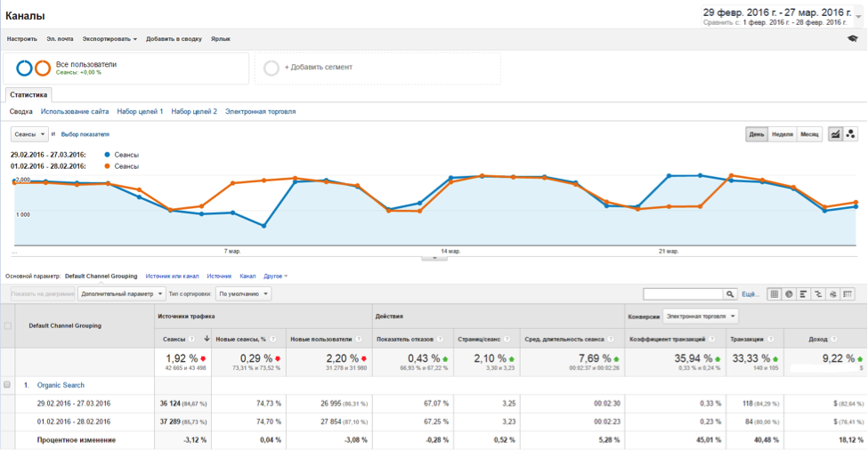Set chart interval to Месяц
This screenshot has height=450, width=868.
click(x=809, y=134)
